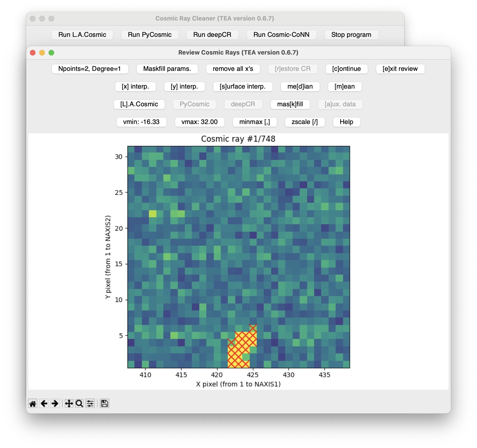477x448 pixels.
Task: Adjust vmin: -16.33 display level
Action: (142, 122)
